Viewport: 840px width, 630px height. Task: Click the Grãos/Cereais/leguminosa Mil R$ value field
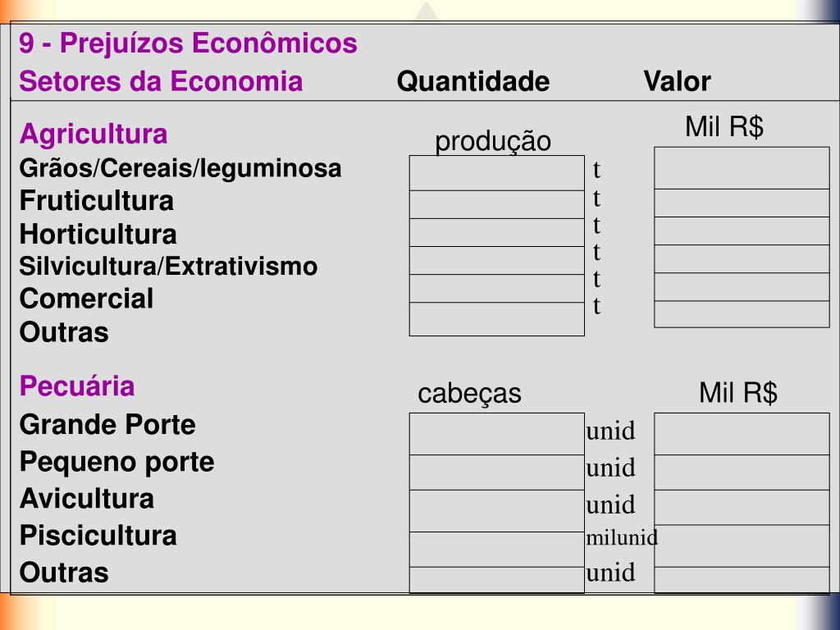[742, 167]
